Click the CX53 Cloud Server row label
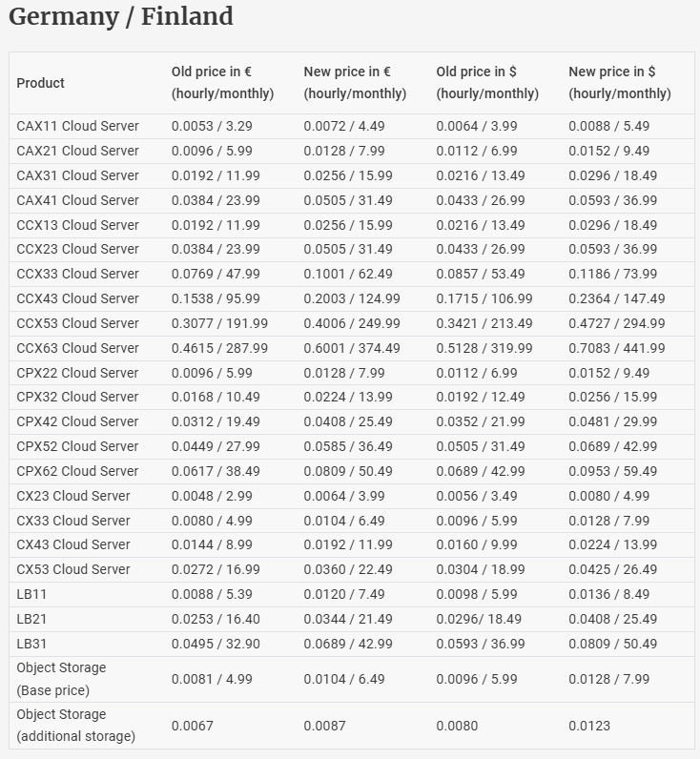 73,569
